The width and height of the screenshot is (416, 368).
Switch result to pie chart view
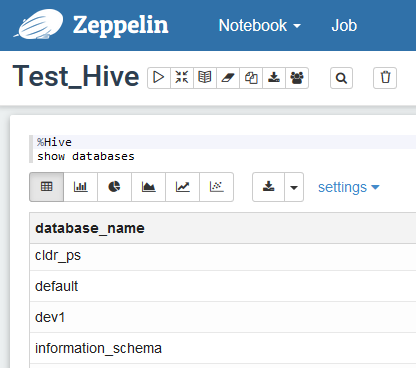114,187
